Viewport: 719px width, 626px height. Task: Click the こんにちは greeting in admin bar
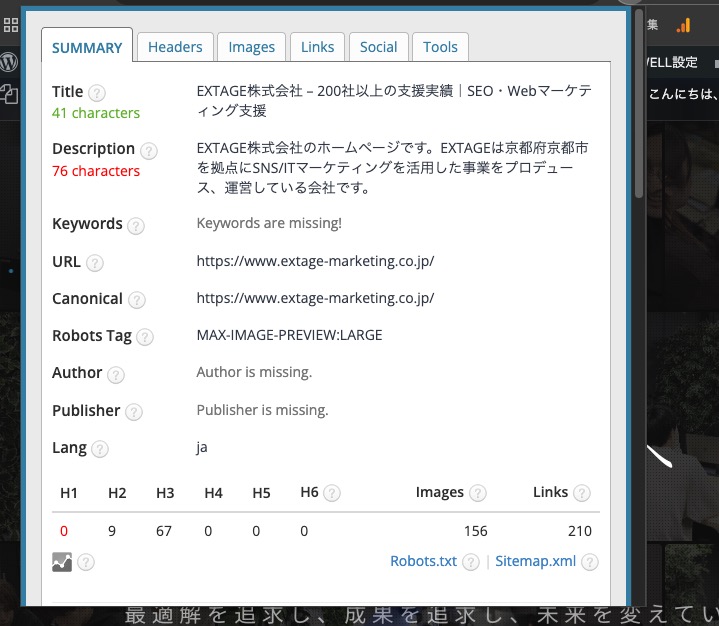[683, 94]
